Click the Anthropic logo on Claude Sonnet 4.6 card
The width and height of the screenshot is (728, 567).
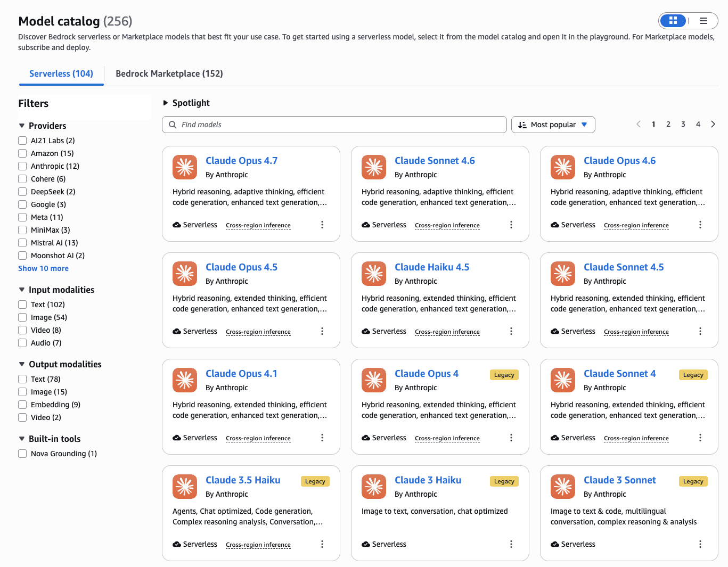[374, 167]
